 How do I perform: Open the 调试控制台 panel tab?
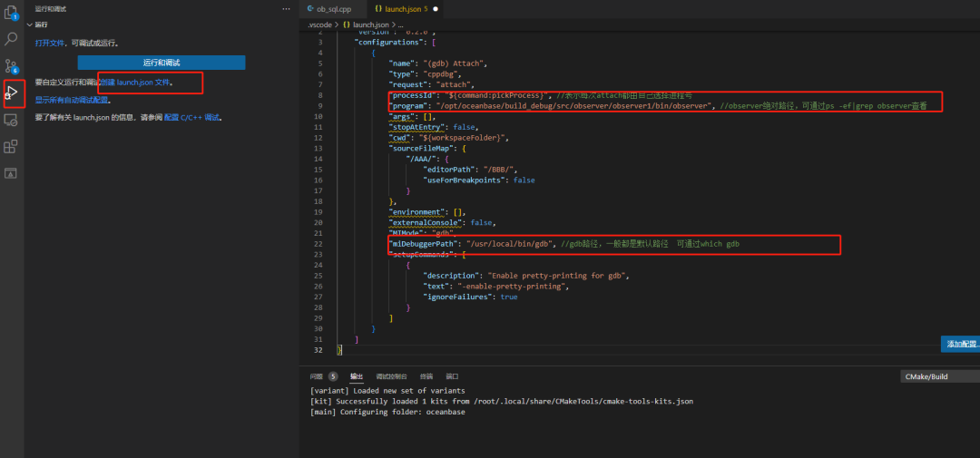click(x=391, y=376)
